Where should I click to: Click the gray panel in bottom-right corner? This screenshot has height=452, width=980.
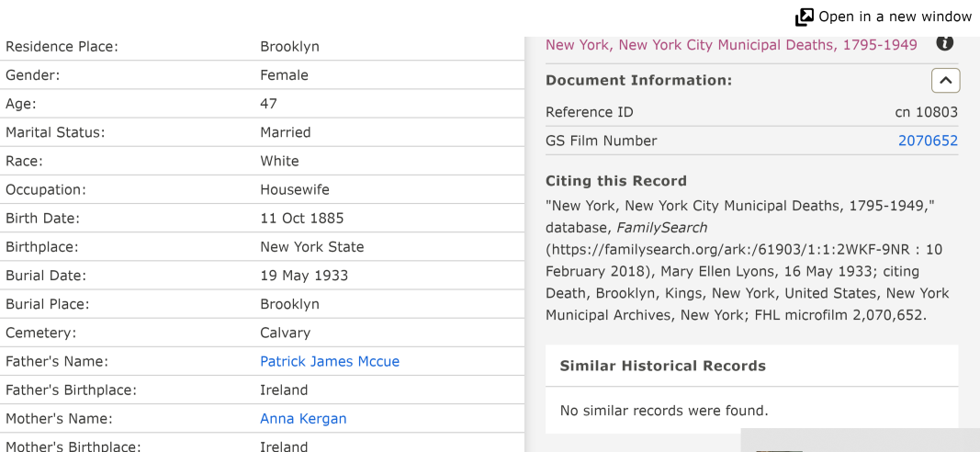(x=860, y=440)
